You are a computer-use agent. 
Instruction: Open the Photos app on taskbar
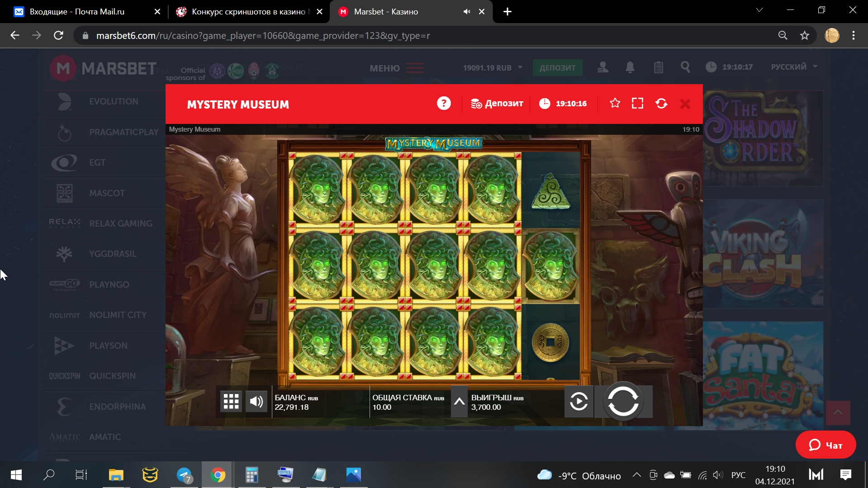pyautogui.click(x=353, y=475)
